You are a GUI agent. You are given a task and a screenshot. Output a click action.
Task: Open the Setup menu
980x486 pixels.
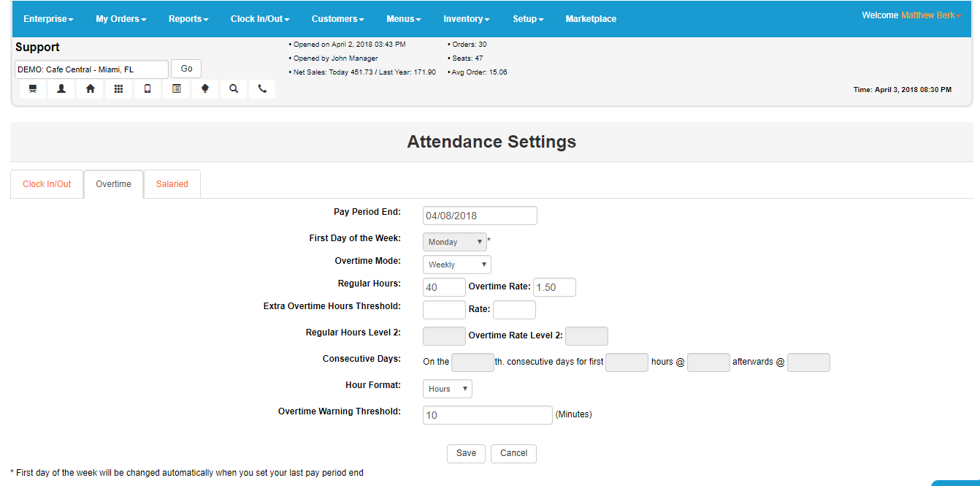[528, 19]
